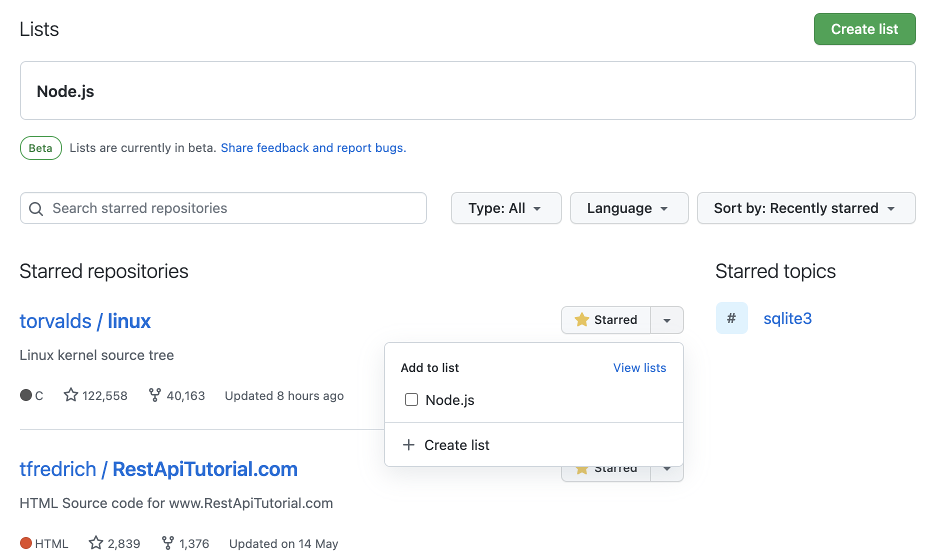This screenshot has width=931, height=560.
Task: Open linux forks count 40,163
Action: click(x=177, y=395)
